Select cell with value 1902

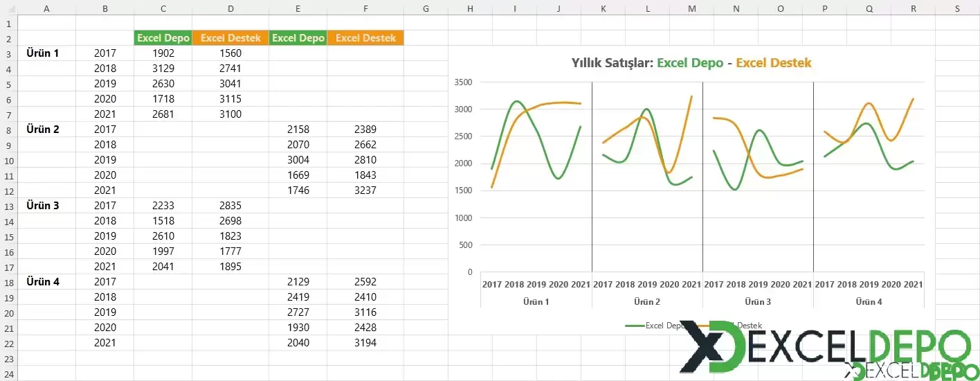[x=163, y=53]
